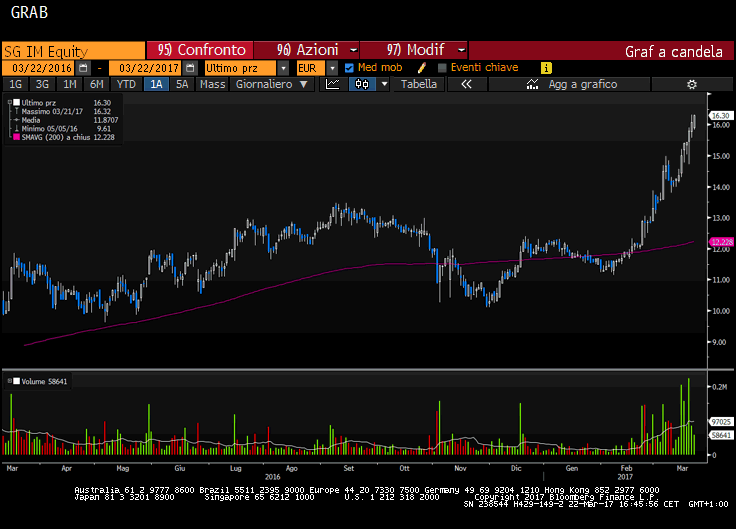Click start date calendar icon

point(83,67)
